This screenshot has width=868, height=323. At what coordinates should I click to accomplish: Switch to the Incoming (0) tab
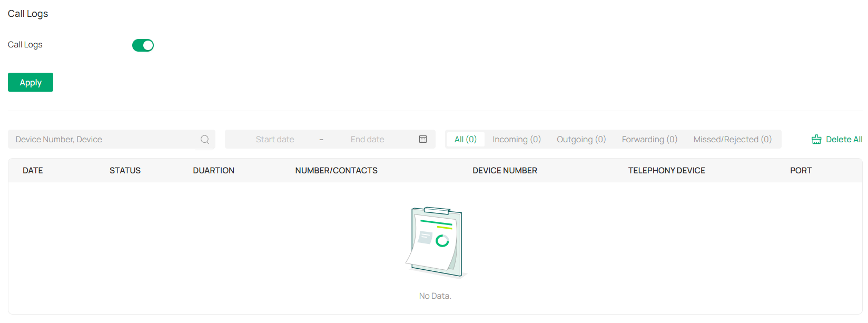(x=517, y=139)
